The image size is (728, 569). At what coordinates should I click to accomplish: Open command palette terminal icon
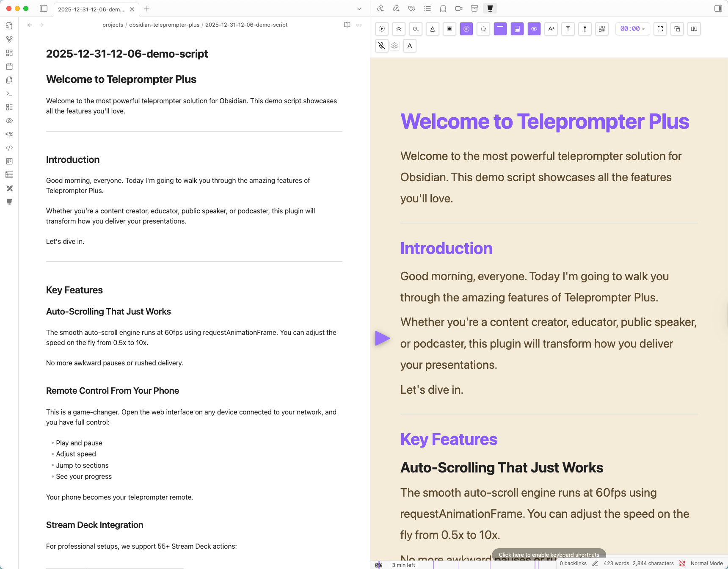tap(9, 94)
